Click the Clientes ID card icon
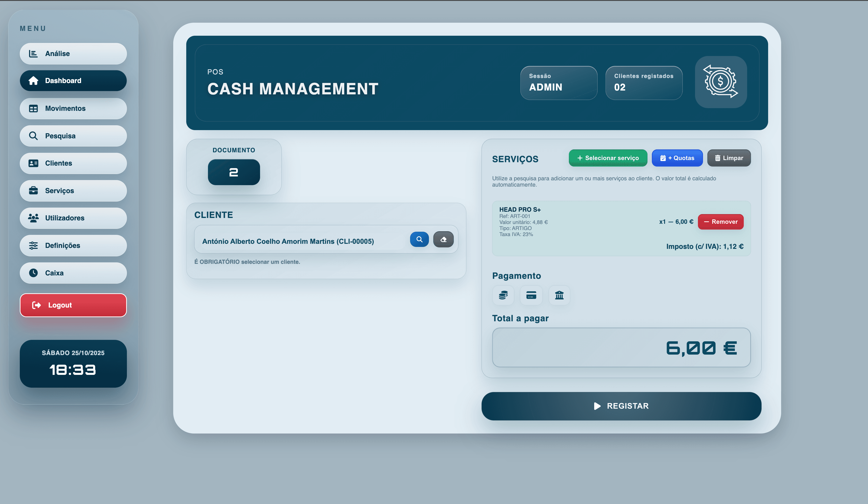Image resolution: width=868 pixels, height=504 pixels. pos(33,163)
